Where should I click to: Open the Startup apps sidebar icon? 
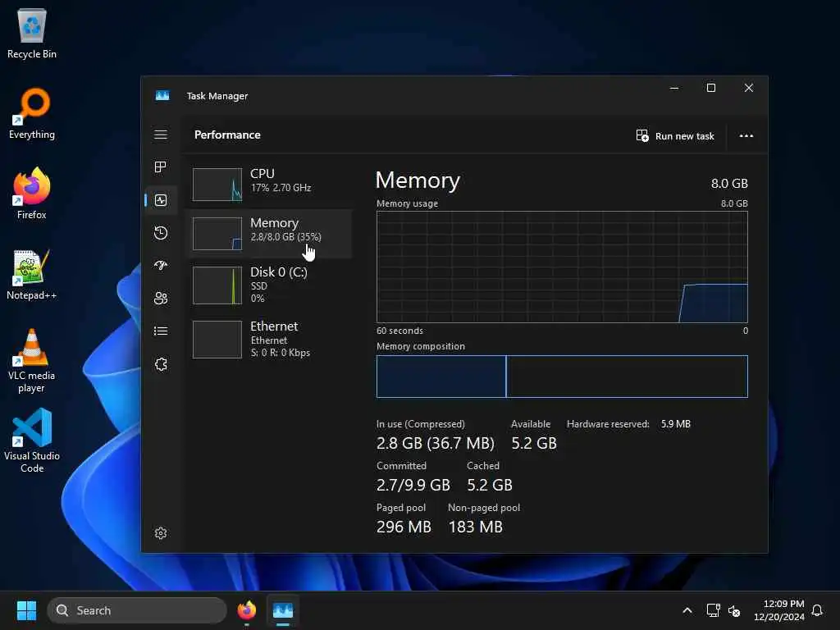pos(161,266)
